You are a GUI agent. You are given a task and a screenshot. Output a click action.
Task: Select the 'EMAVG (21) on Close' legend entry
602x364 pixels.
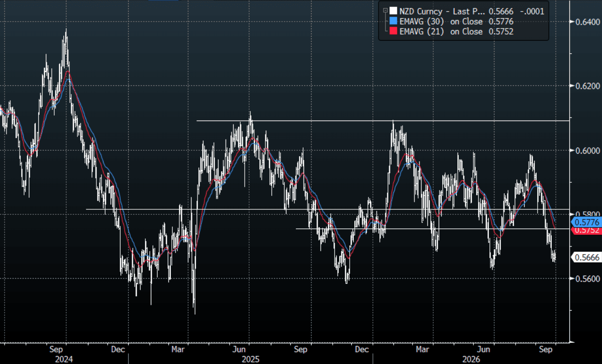click(441, 32)
